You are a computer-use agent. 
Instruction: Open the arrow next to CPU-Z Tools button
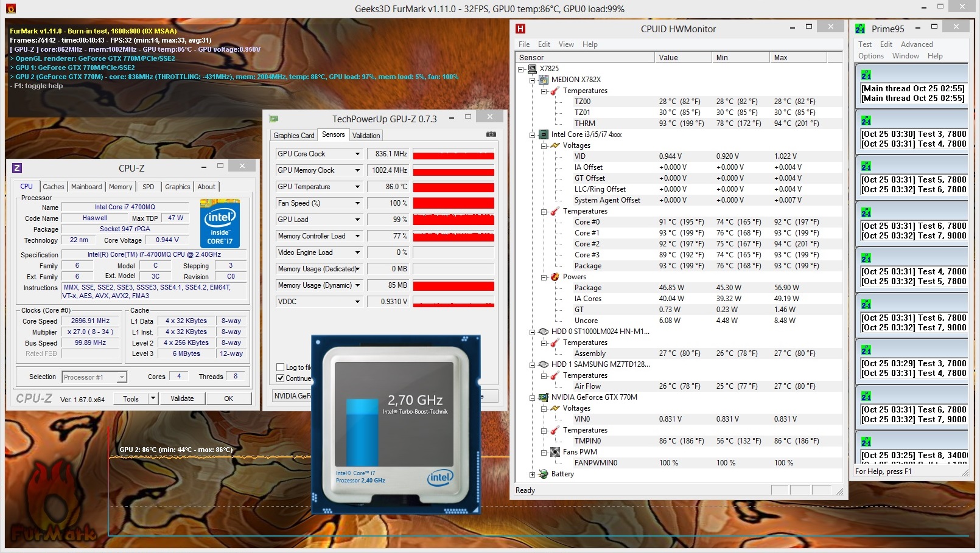pyautogui.click(x=153, y=398)
